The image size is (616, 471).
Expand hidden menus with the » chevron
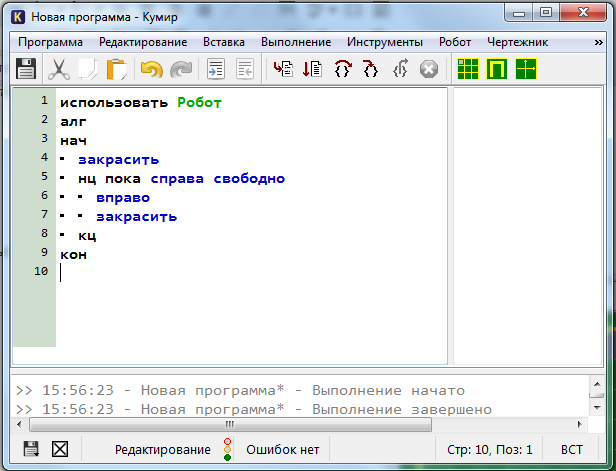click(598, 42)
